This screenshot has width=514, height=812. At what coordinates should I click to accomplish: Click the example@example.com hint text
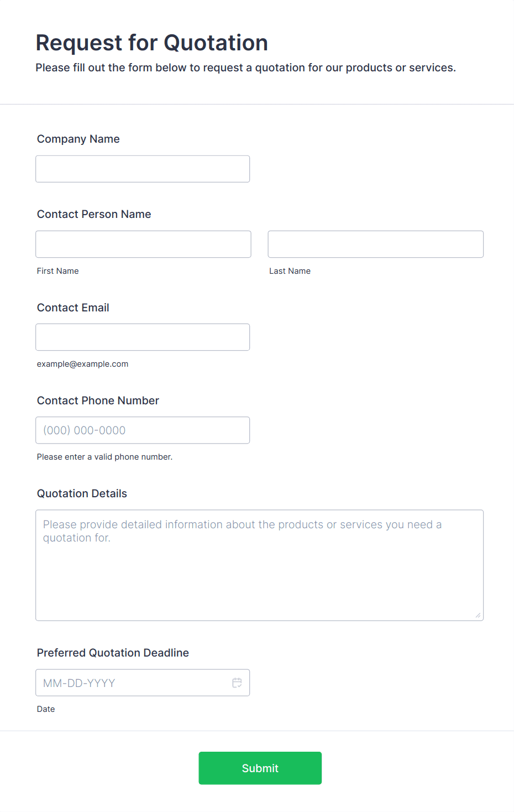pyautogui.click(x=83, y=364)
